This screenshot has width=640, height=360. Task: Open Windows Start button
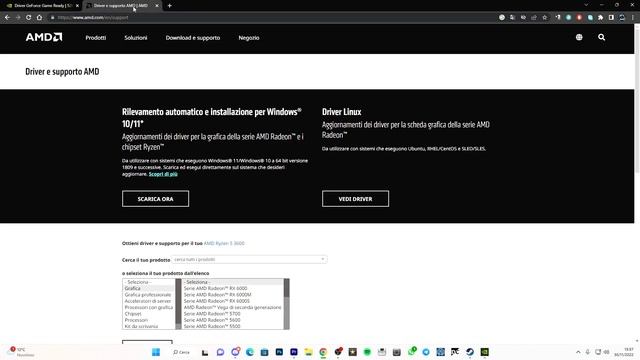tap(156, 352)
